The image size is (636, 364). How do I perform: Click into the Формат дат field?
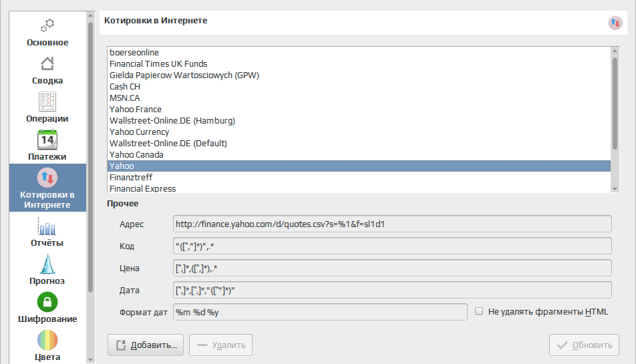pyautogui.click(x=320, y=312)
